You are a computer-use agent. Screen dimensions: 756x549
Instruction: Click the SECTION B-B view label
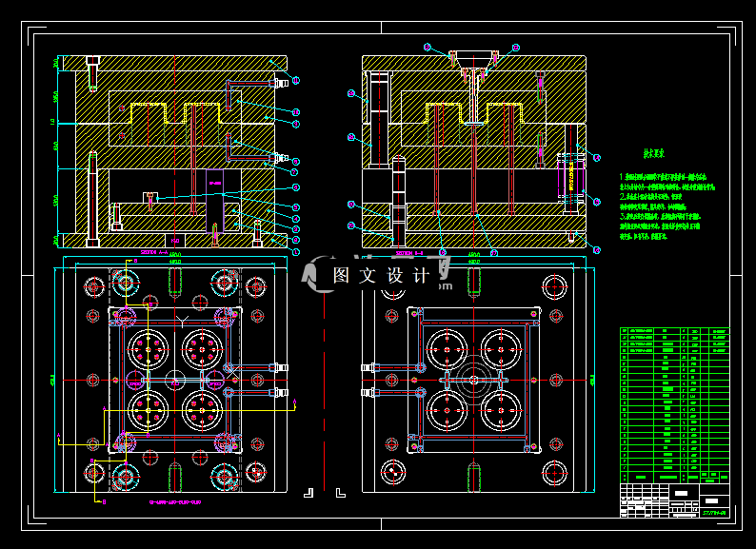409,253
